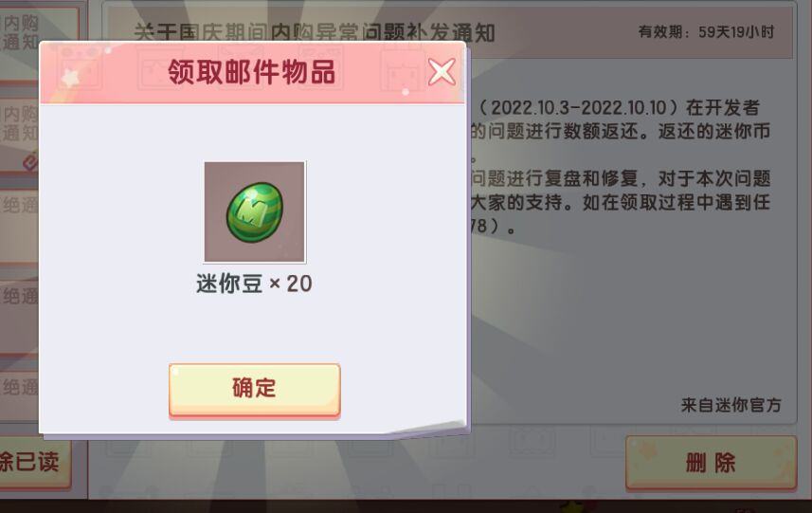812x513 pixels.
Task: Close the 领取邮件物品 dialog with X
Action: (442, 72)
